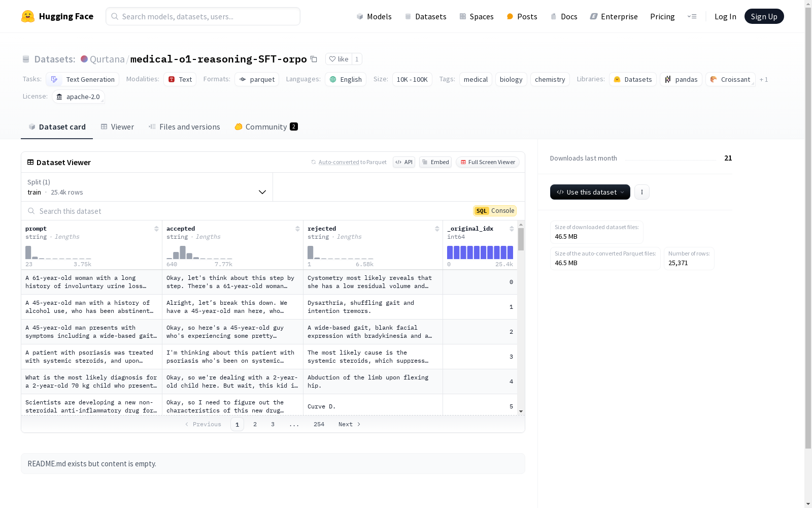812x508 pixels.
Task: Open Posts in the top navigation
Action: click(522, 16)
